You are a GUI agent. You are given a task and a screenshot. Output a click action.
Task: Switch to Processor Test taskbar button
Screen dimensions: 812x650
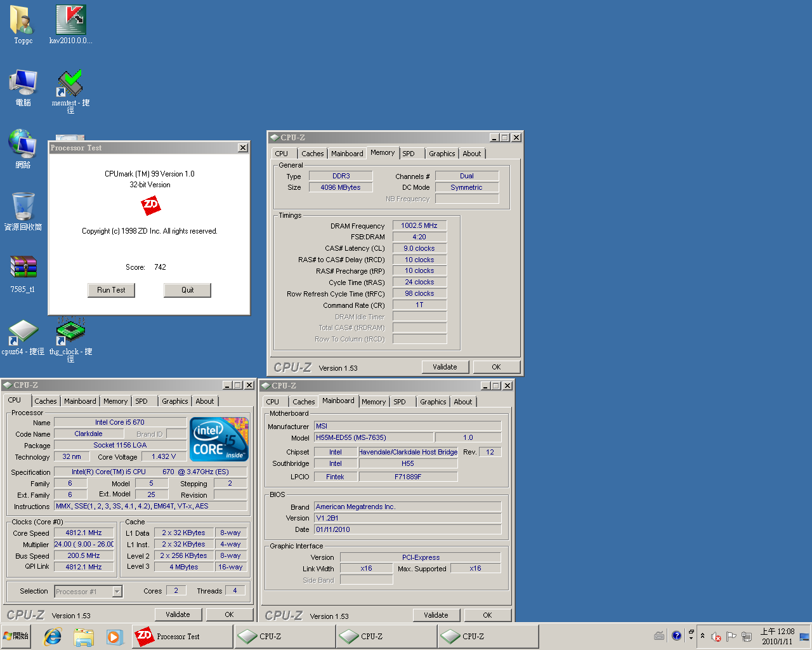tap(183, 637)
